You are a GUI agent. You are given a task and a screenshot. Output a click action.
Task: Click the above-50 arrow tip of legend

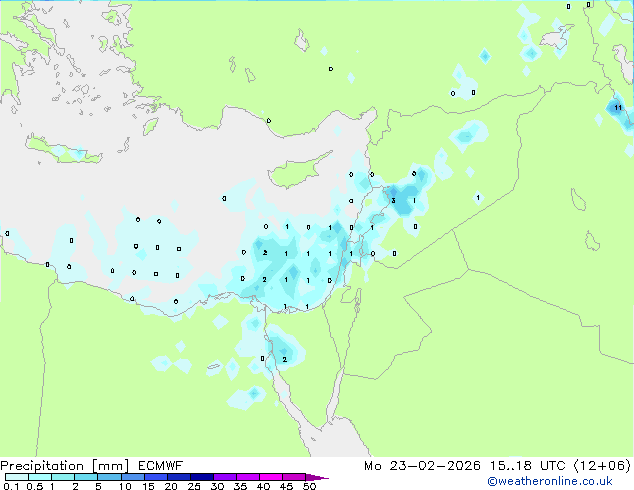(x=317, y=477)
